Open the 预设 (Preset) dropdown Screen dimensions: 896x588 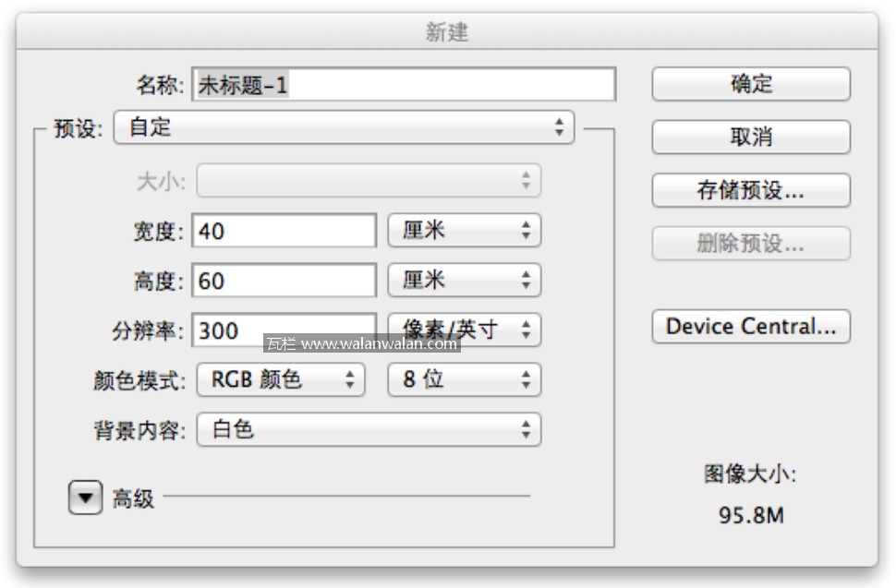[344, 127]
